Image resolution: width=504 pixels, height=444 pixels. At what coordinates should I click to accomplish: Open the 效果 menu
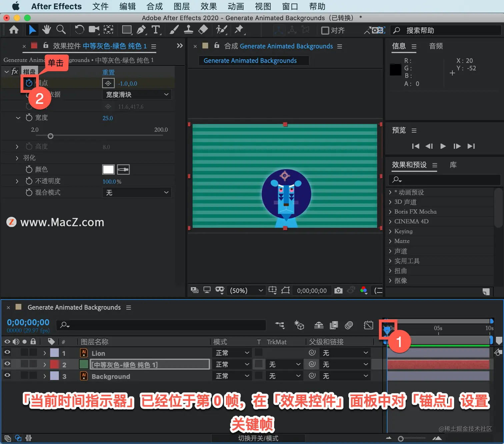coord(209,6)
